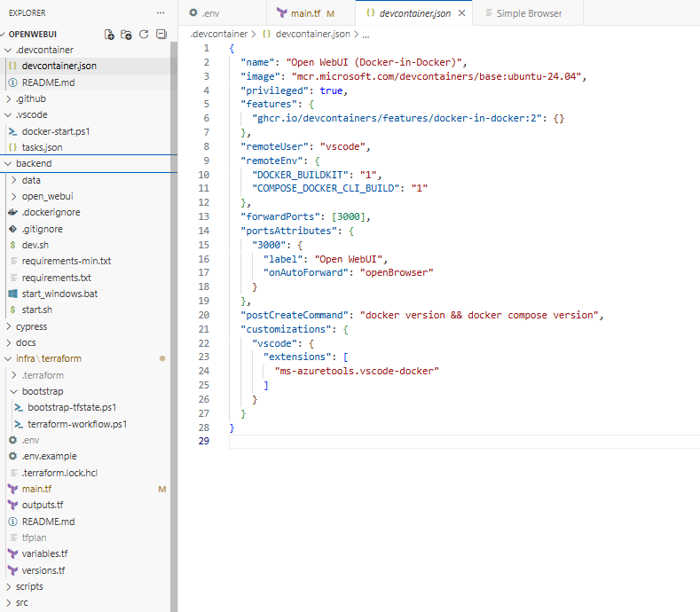Open start_windows.bat in the file tree
Viewport: 700px width, 612px height.
pyautogui.click(x=59, y=294)
